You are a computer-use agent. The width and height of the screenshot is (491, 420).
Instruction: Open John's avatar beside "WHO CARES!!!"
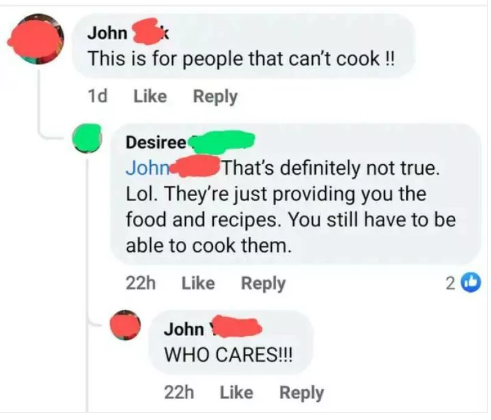[x=125, y=325]
